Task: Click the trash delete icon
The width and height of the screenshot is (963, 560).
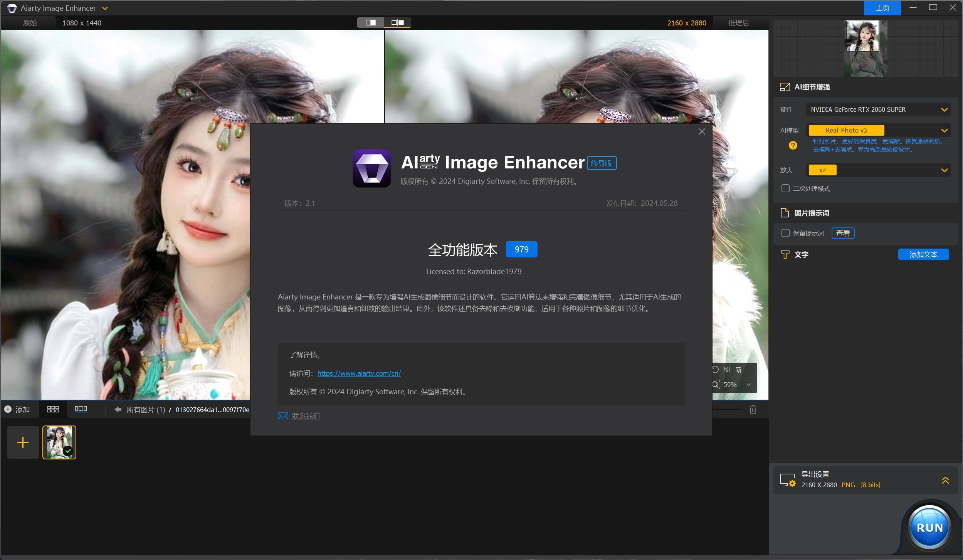Action: coord(753,409)
